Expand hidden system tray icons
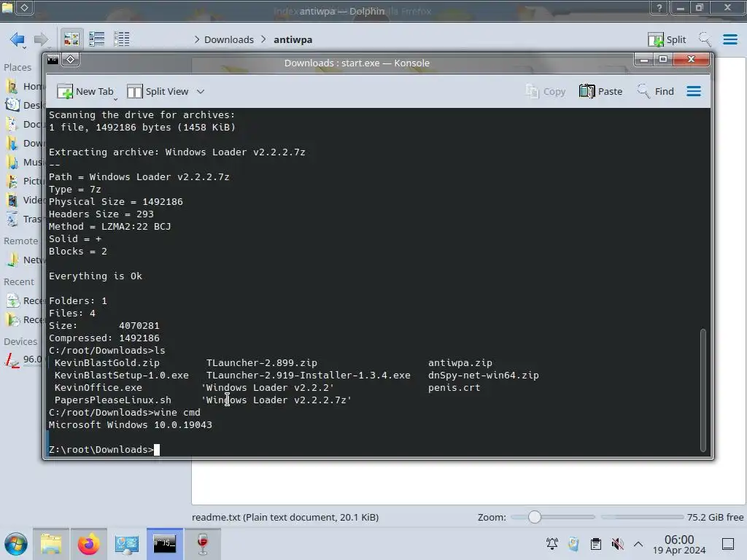The width and height of the screenshot is (747, 560). click(638, 544)
